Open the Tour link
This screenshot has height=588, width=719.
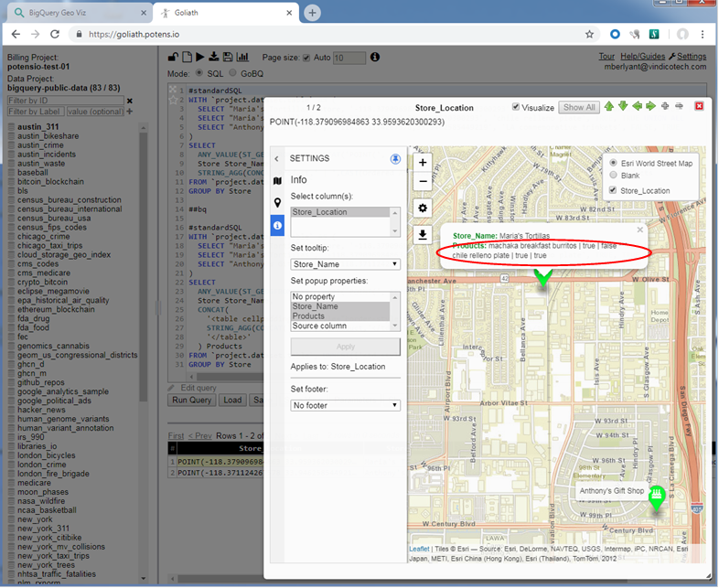click(x=606, y=57)
